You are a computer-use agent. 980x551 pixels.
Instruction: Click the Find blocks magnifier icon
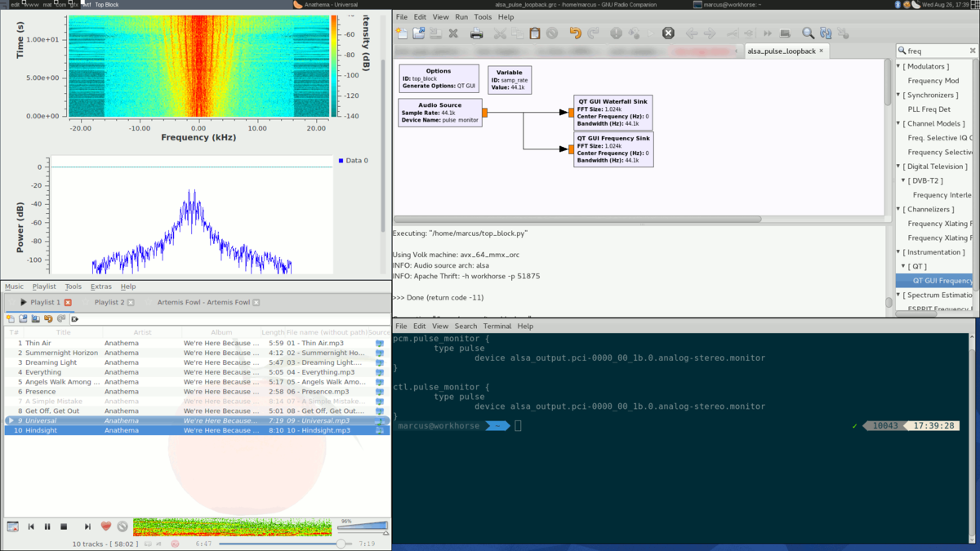pyautogui.click(x=809, y=33)
